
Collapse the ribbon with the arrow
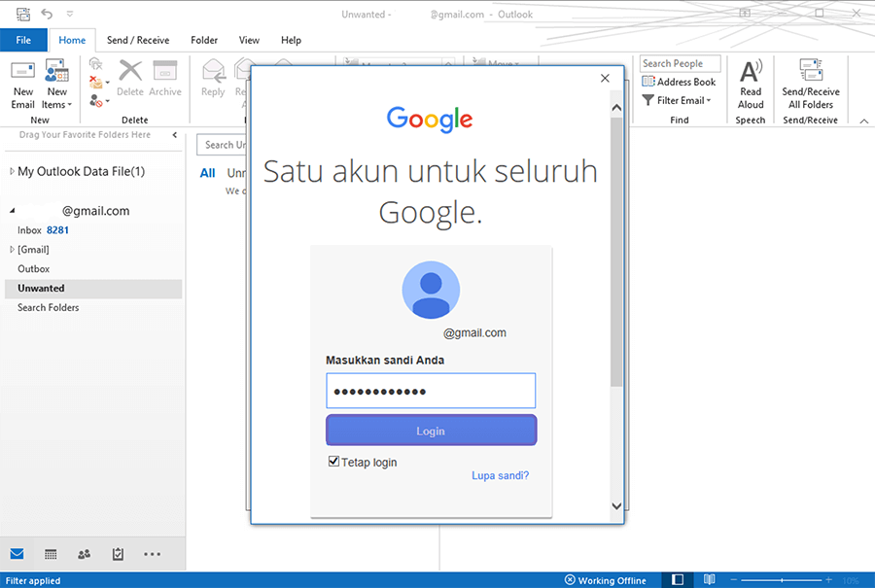864,121
